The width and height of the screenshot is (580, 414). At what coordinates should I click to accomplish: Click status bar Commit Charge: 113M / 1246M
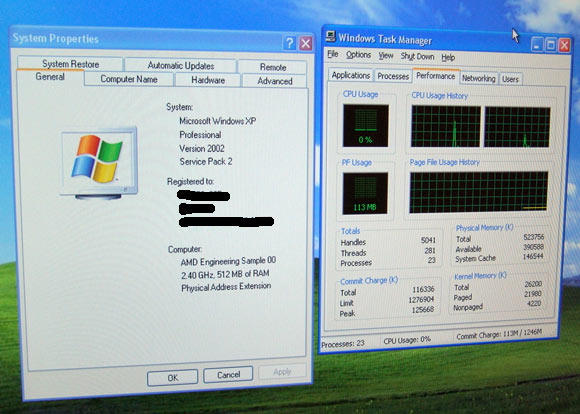(x=499, y=334)
